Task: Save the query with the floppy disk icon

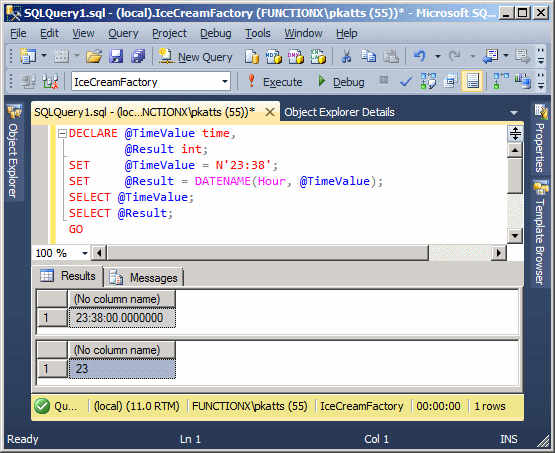Action: tap(116, 56)
